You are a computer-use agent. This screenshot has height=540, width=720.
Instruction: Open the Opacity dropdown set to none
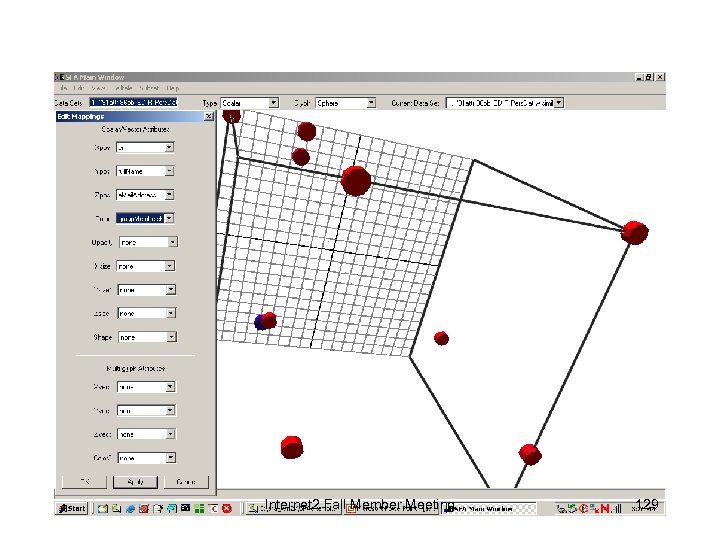click(x=148, y=242)
